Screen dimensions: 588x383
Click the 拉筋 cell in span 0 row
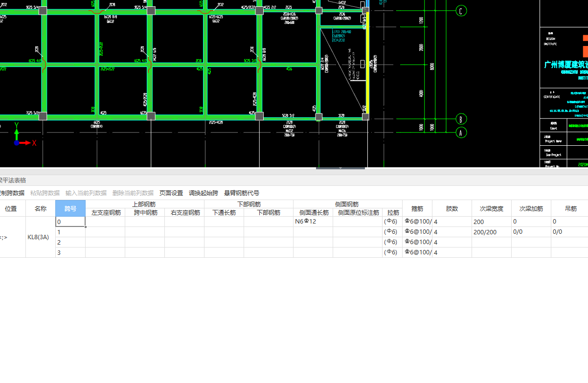392,222
